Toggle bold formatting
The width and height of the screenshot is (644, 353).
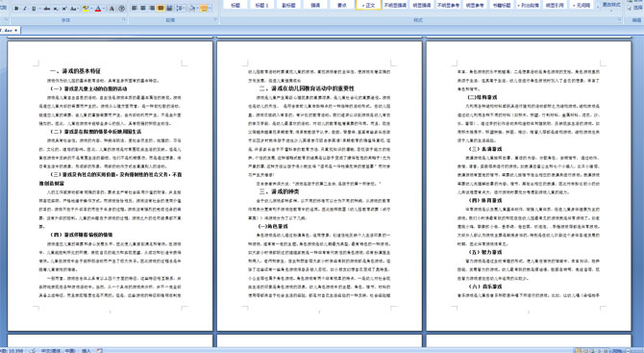pyautogui.click(x=16, y=9)
